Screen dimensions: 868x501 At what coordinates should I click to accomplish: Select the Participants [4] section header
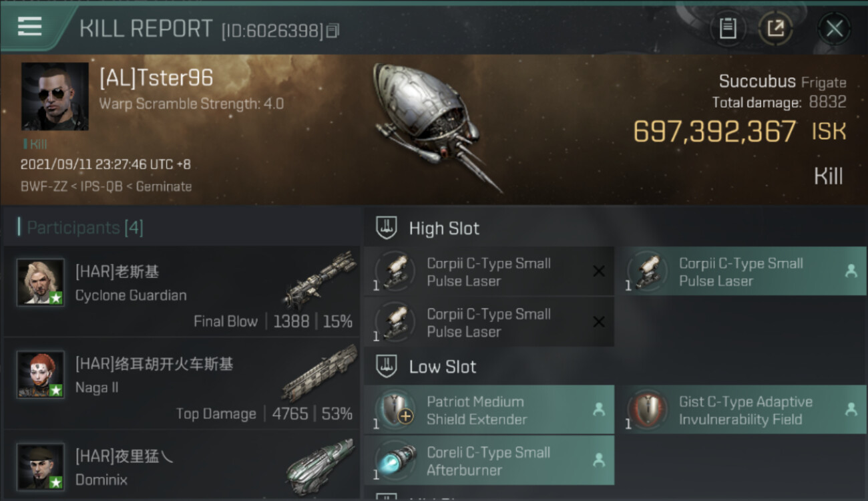pyautogui.click(x=80, y=228)
